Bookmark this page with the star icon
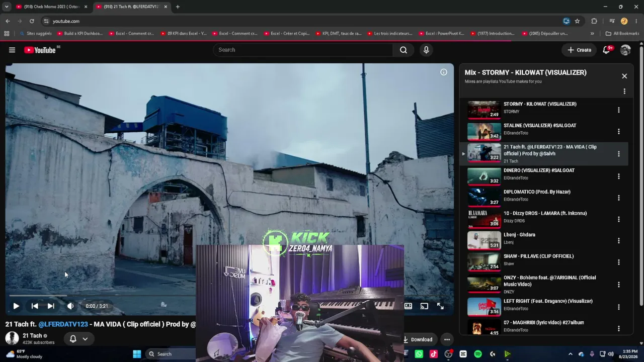644x362 pixels. pos(577,21)
